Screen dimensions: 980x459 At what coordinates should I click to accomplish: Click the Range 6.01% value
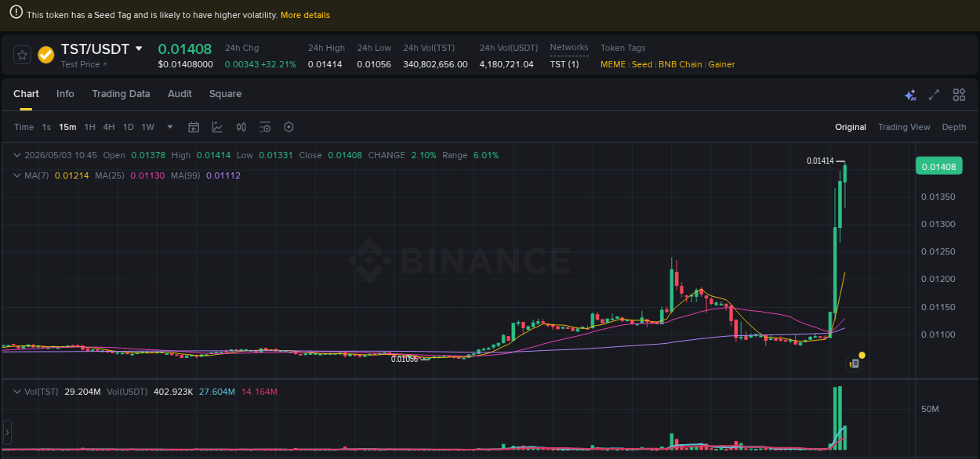click(486, 155)
